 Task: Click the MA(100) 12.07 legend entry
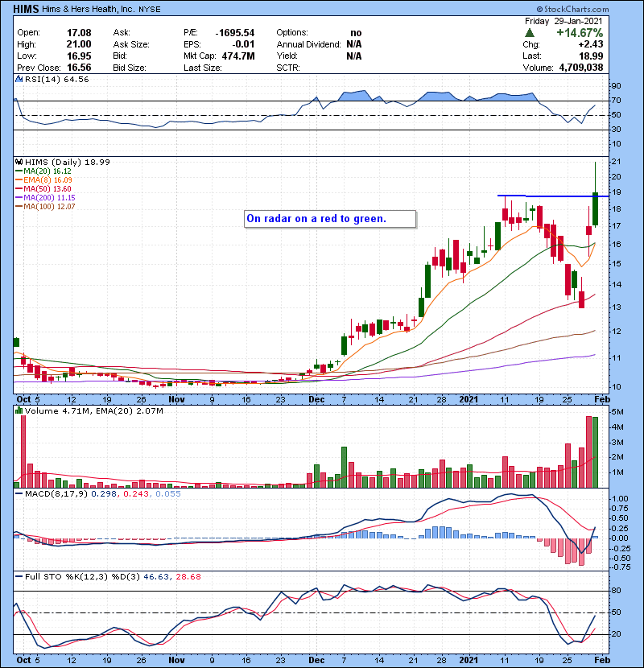[45, 207]
